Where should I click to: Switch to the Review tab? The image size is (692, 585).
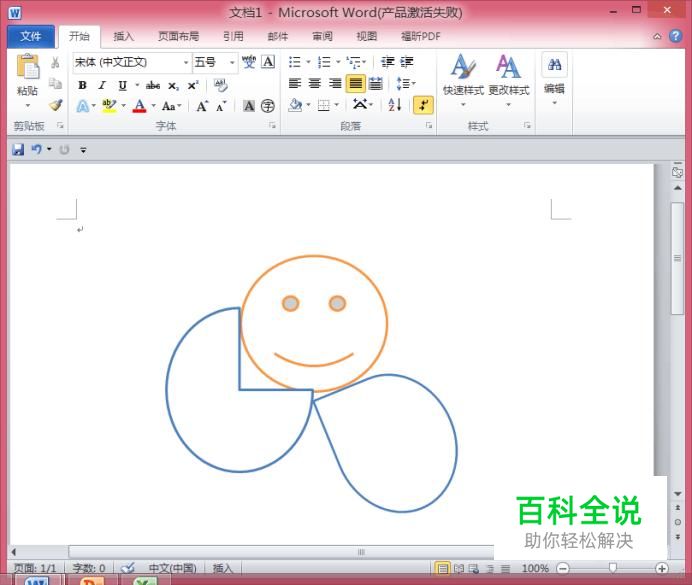[322, 36]
